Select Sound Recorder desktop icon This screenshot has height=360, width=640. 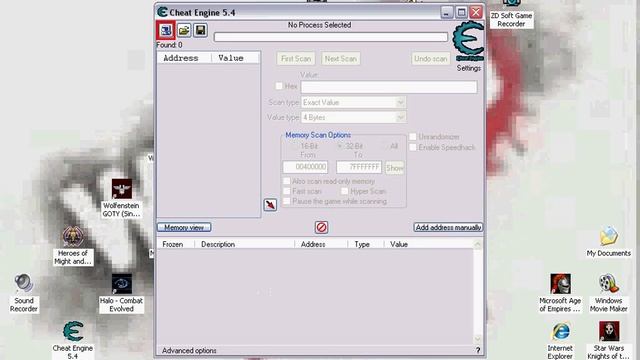(x=24, y=293)
